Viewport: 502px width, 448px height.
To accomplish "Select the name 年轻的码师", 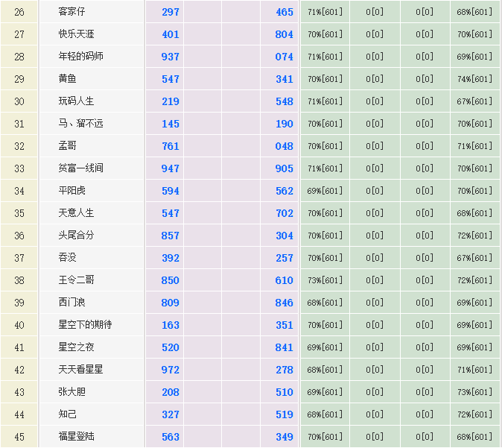I will (x=80, y=57).
